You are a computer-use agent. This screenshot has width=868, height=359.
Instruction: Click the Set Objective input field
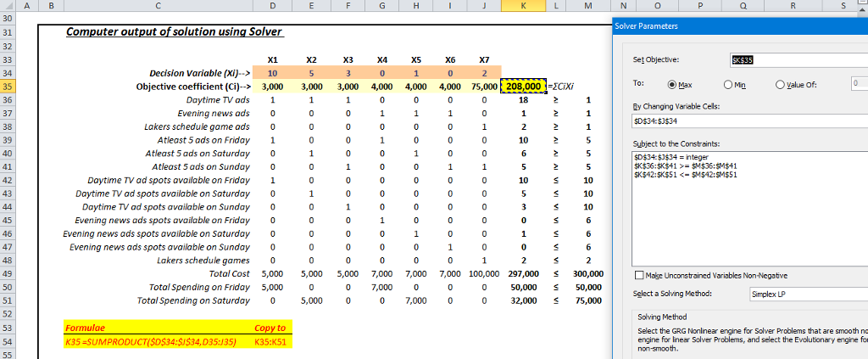(797, 60)
